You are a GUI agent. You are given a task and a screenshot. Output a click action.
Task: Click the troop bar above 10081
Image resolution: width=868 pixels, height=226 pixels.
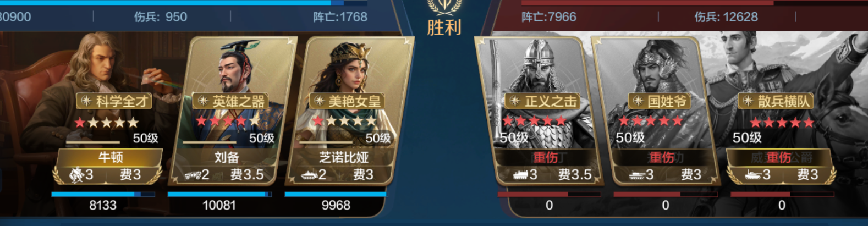click(x=219, y=194)
